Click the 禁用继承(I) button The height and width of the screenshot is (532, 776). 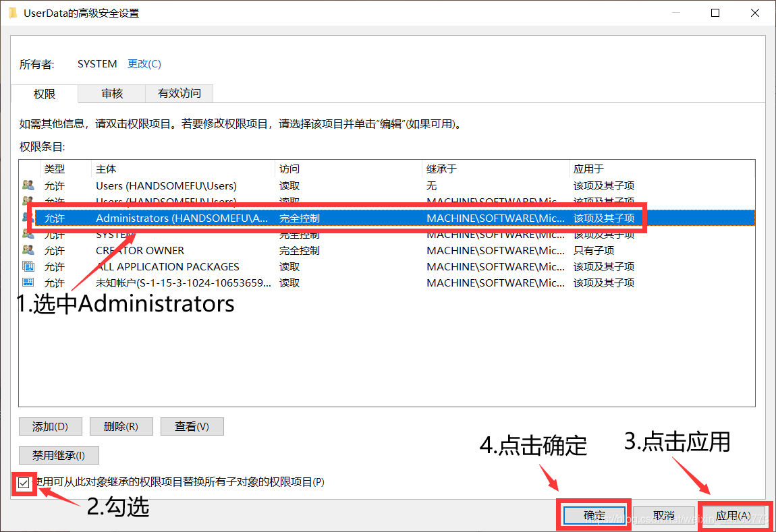59,455
